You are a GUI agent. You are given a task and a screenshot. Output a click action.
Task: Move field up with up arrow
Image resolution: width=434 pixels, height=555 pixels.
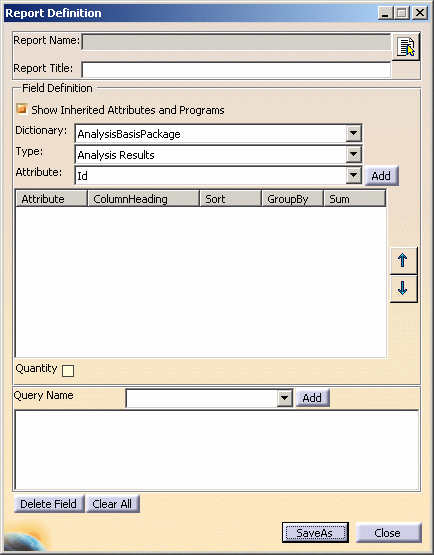click(403, 261)
